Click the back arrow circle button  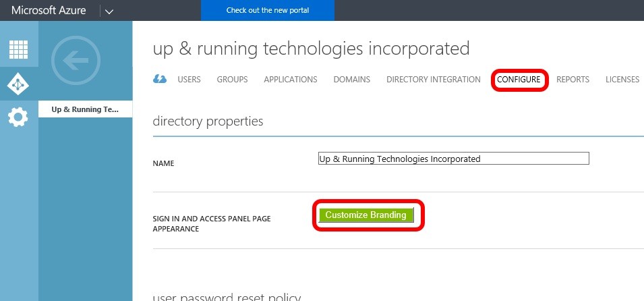pyautogui.click(x=76, y=61)
